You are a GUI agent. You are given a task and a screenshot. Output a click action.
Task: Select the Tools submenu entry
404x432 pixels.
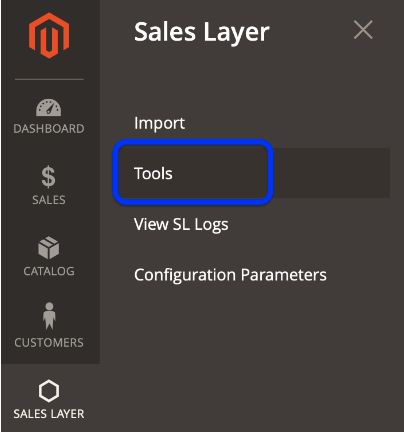(153, 174)
